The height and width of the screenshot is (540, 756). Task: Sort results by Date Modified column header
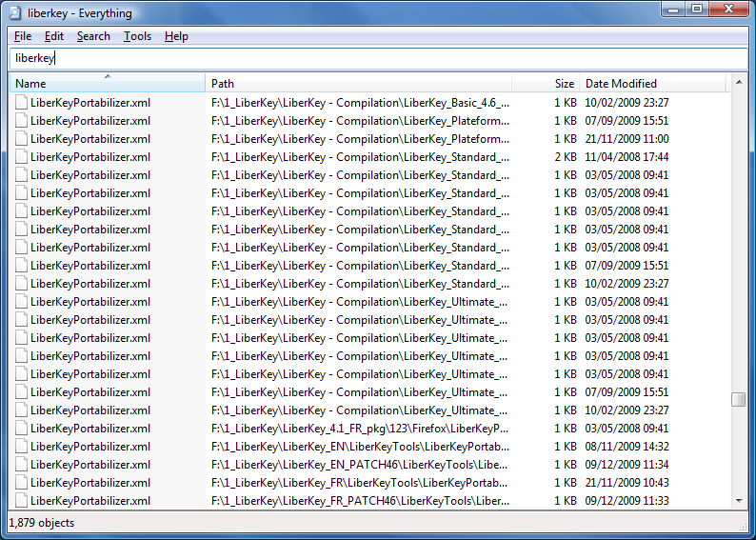pos(652,84)
